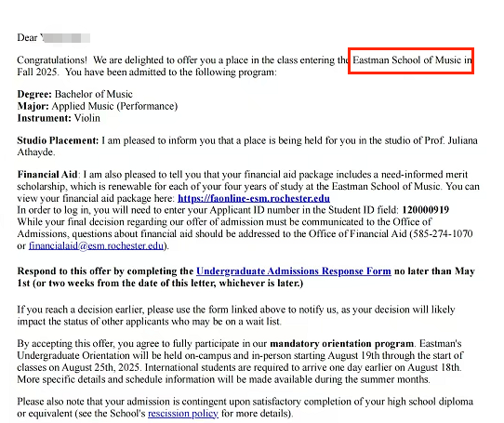Click the phone number 585-274-1070

click(x=443, y=233)
